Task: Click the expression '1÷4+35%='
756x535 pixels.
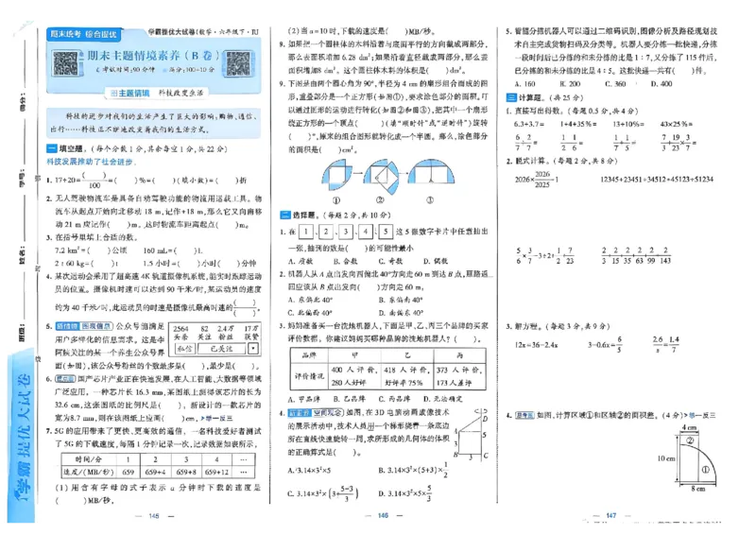Action: [x=578, y=124]
